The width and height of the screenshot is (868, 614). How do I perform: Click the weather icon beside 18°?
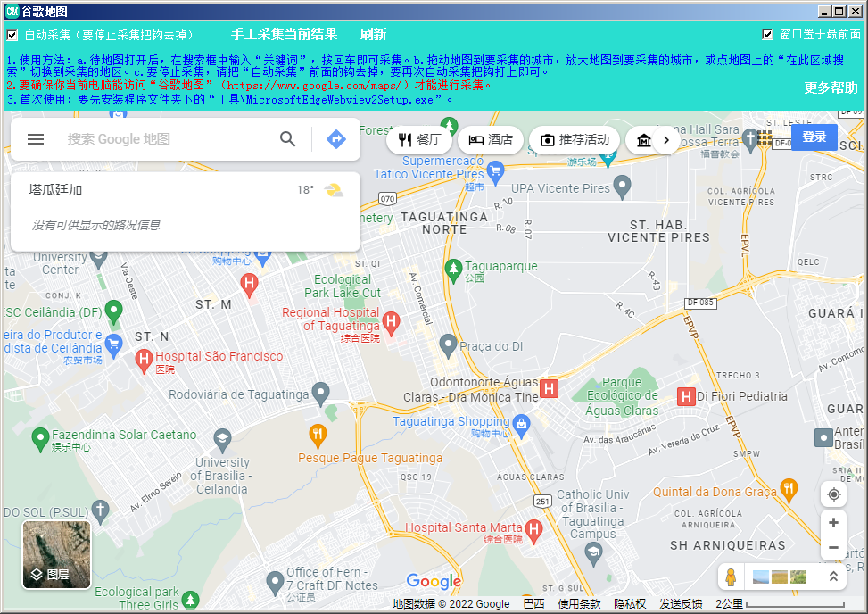click(333, 190)
